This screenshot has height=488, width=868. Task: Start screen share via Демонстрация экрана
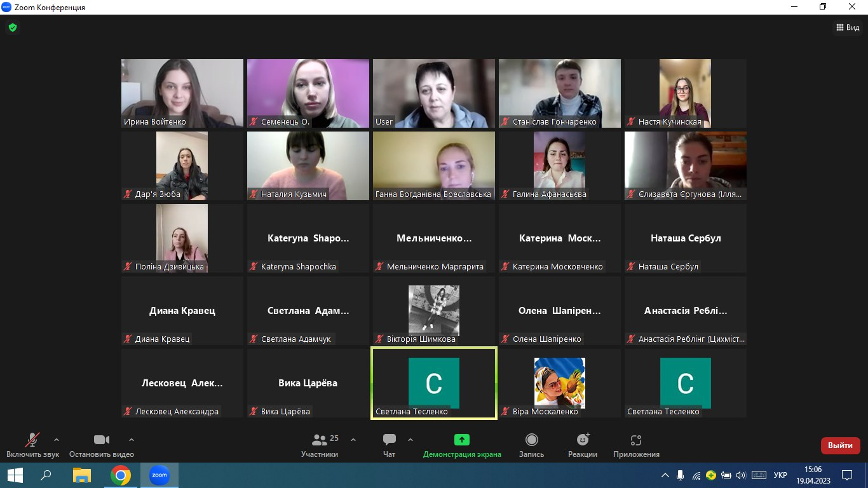tap(461, 440)
